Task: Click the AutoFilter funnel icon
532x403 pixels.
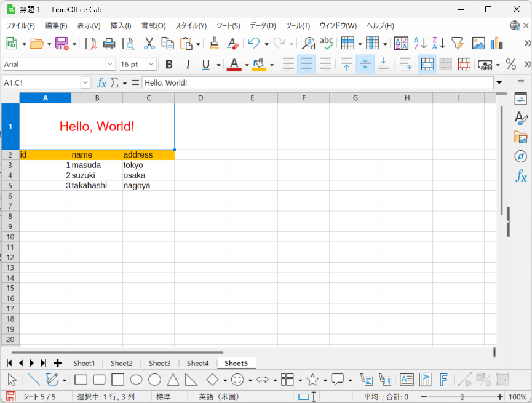Action: click(457, 43)
